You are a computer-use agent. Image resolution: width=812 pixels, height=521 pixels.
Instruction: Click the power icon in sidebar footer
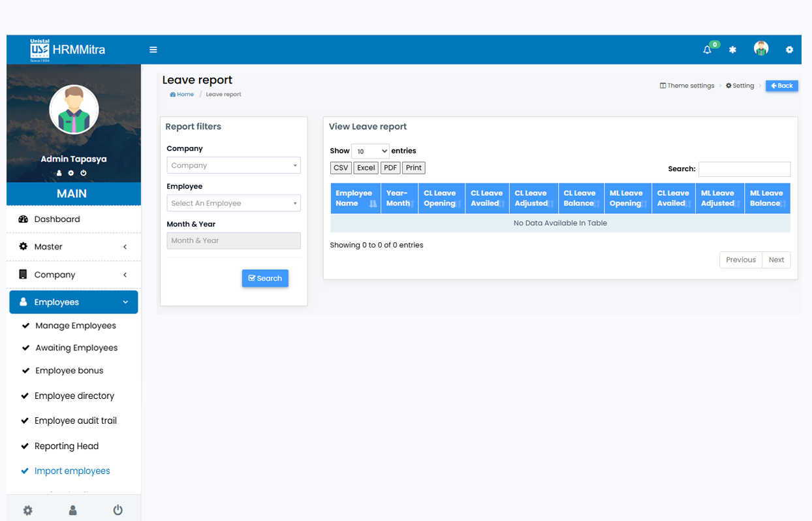(x=117, y=510)
